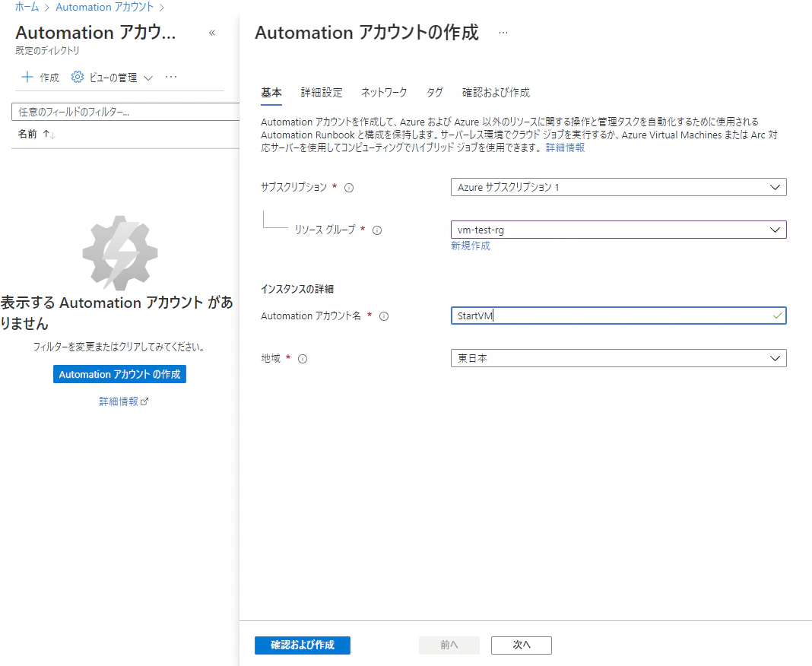812x666 pixels.
Task: Focus the Automation アカウント名 StartVM field
Action: click(x=619, y=316)
